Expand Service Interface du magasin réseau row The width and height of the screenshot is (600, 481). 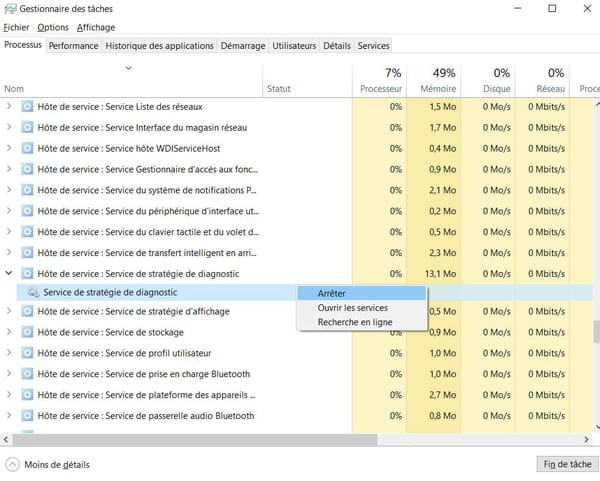coord(9,127)
